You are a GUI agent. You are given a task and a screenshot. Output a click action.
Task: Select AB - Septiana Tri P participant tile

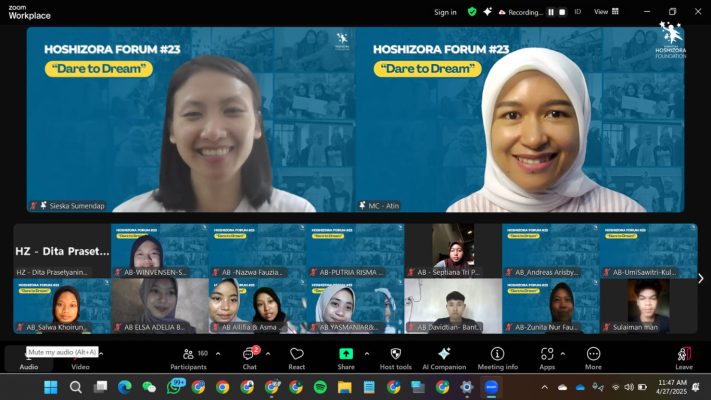point(453,251)
